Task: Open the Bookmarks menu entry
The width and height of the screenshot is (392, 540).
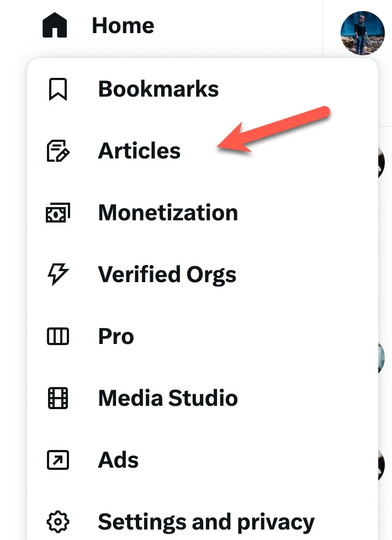Action: (x=158, y=89)
